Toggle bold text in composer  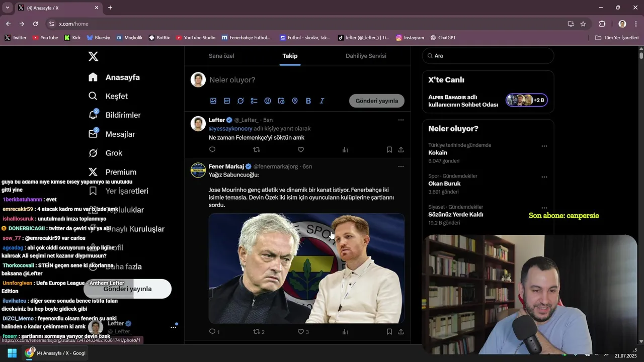point(308,101)
